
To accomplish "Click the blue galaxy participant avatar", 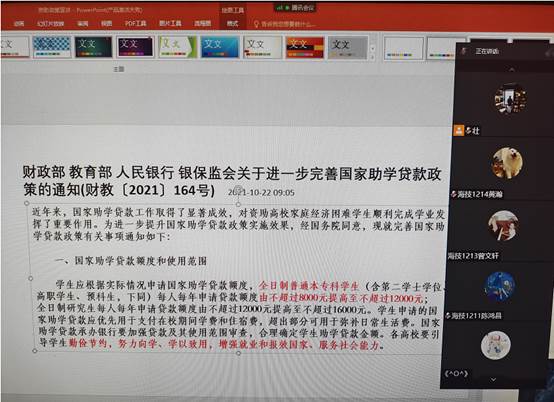I will (500, 286).
